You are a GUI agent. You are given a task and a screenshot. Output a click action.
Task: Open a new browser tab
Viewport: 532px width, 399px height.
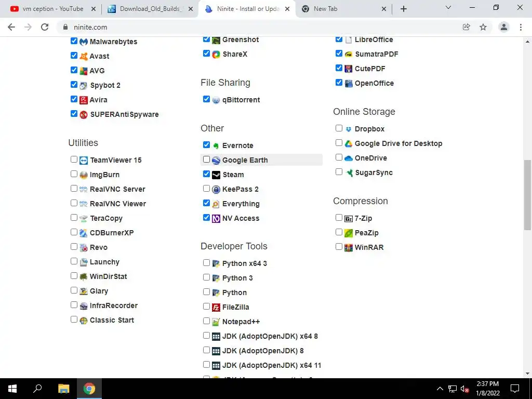[x=403, y=9]
